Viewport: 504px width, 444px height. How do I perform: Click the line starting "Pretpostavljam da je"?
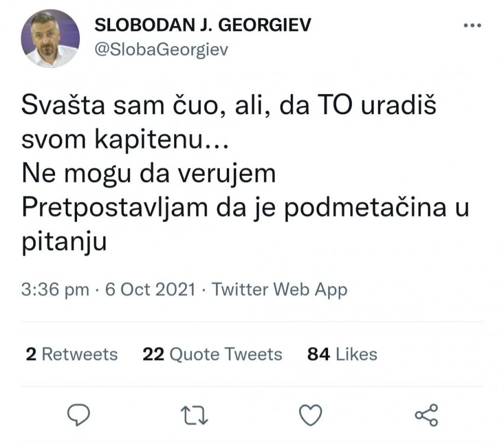coord(245,208)
